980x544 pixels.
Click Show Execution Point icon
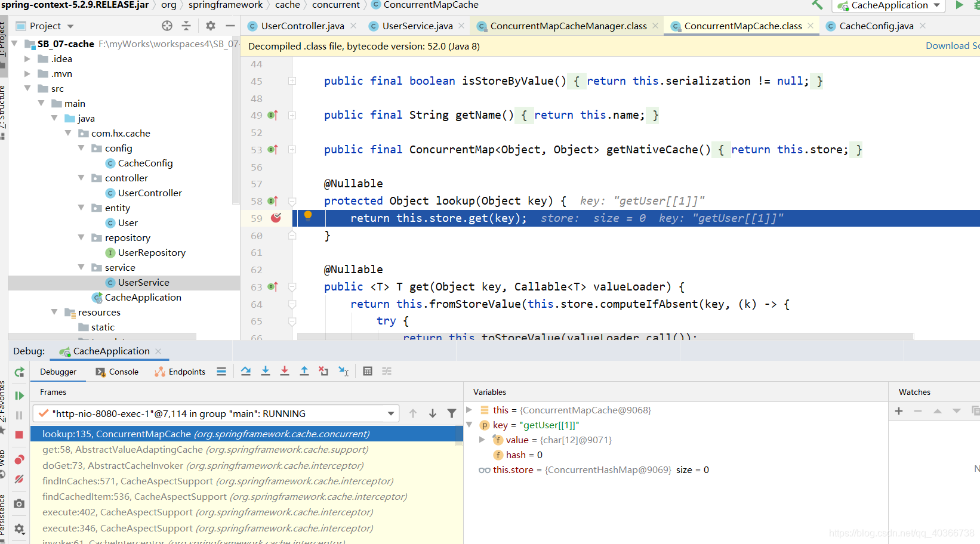click(221, 372)
